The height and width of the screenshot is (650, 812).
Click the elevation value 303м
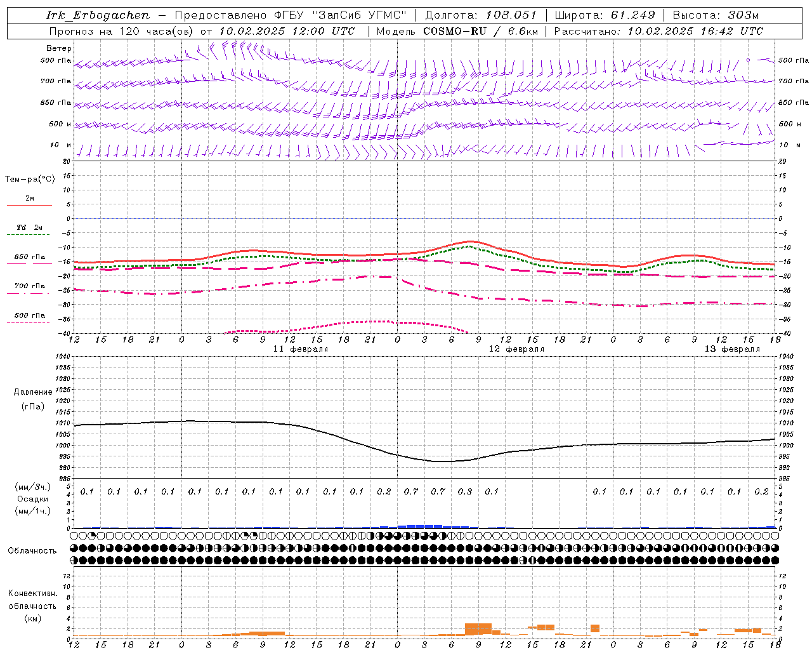pos(743,15)
